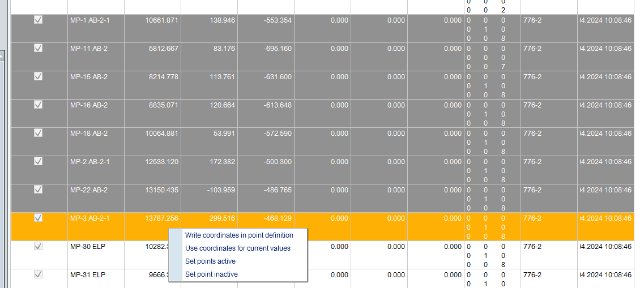
Task: Click the -572.590 value cell
Action: [278, 134]
